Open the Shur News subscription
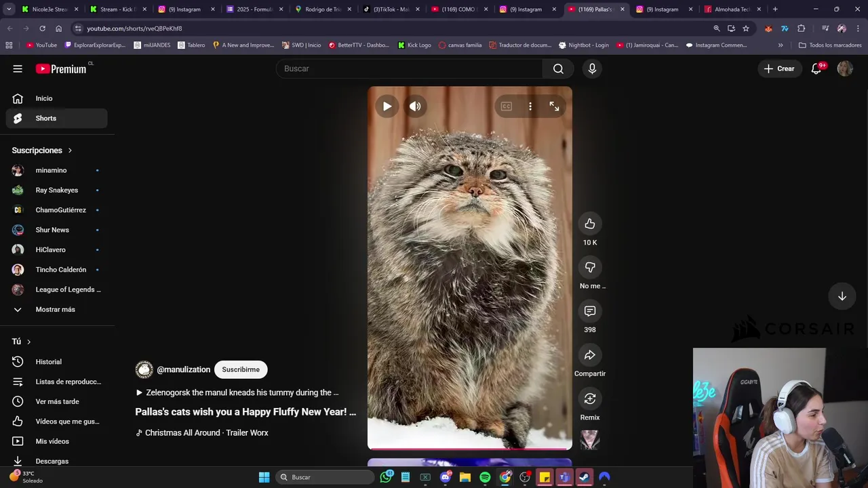 click(57, 230)
